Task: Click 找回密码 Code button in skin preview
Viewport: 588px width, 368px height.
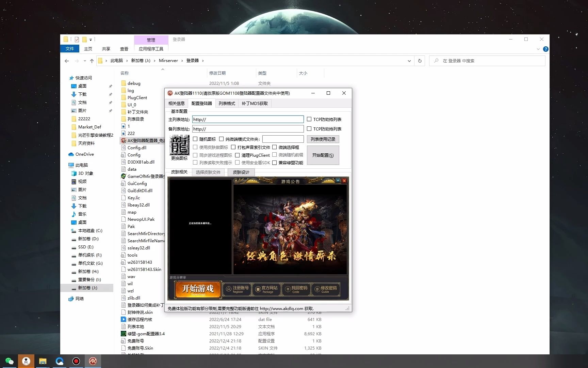Action: [x=296, y=289]
